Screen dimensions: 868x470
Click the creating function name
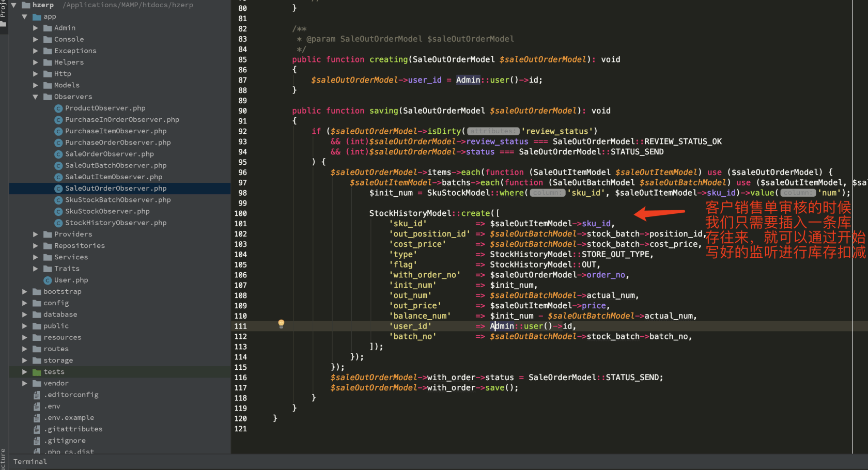tap(389, 59)
